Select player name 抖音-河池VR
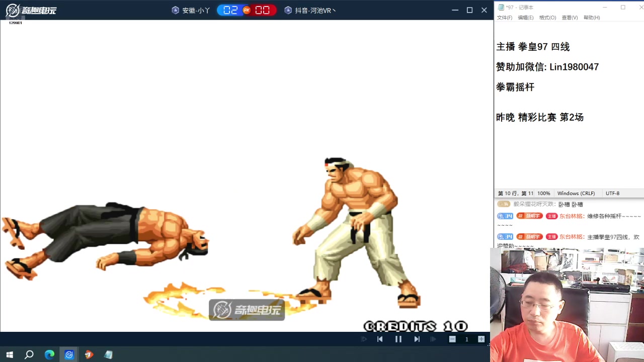The width and height of the screenshot is (644, 362). click(315, 10)
